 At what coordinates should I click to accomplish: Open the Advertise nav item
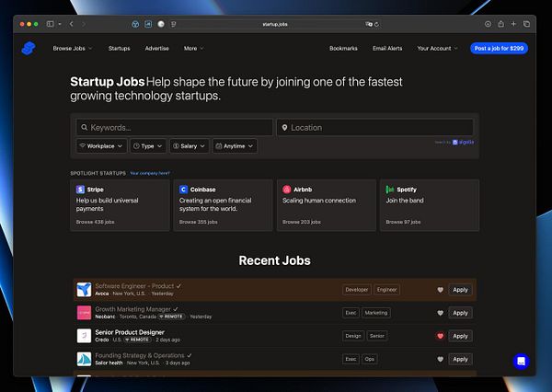click(157, 48)
